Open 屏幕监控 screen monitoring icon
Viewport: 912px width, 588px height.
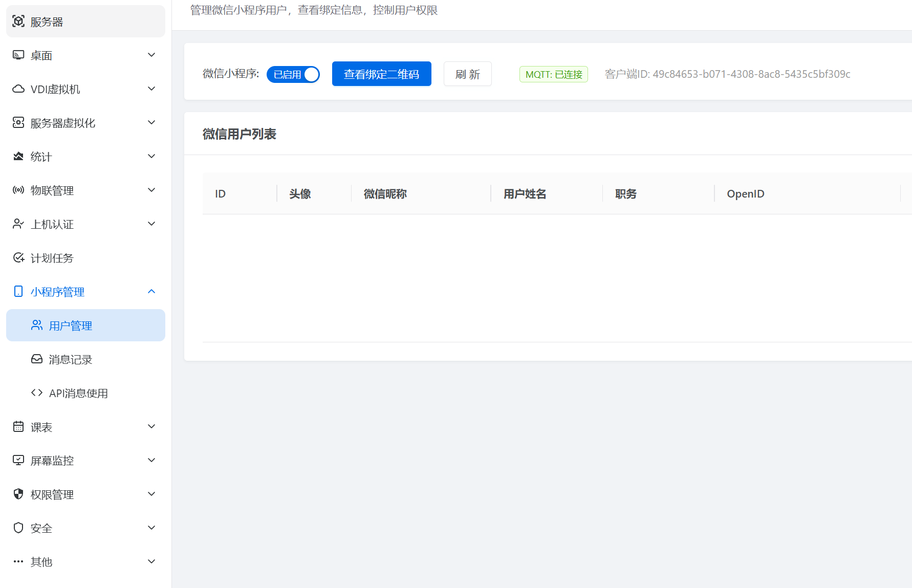tap(18, 460)
